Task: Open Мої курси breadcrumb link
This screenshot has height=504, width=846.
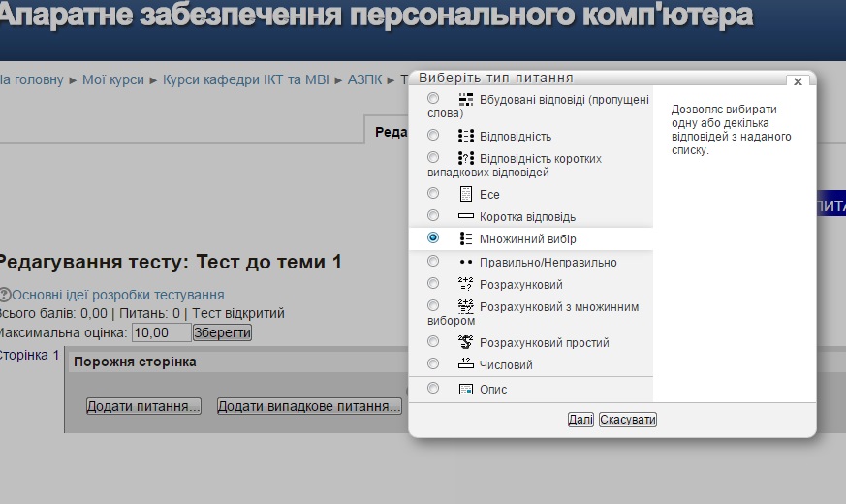Action: click(x=113, y=79)
